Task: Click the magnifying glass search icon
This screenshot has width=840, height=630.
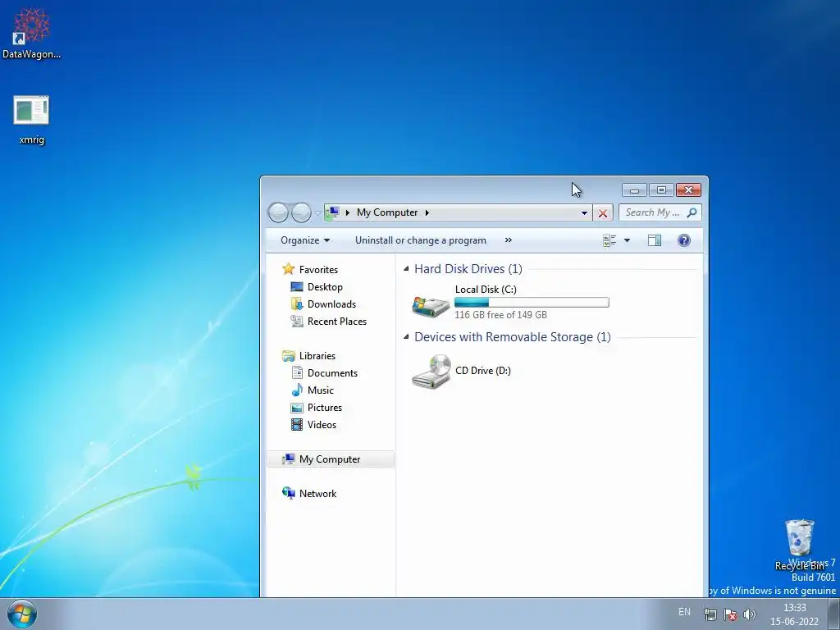Action: (x=692, y=212)
